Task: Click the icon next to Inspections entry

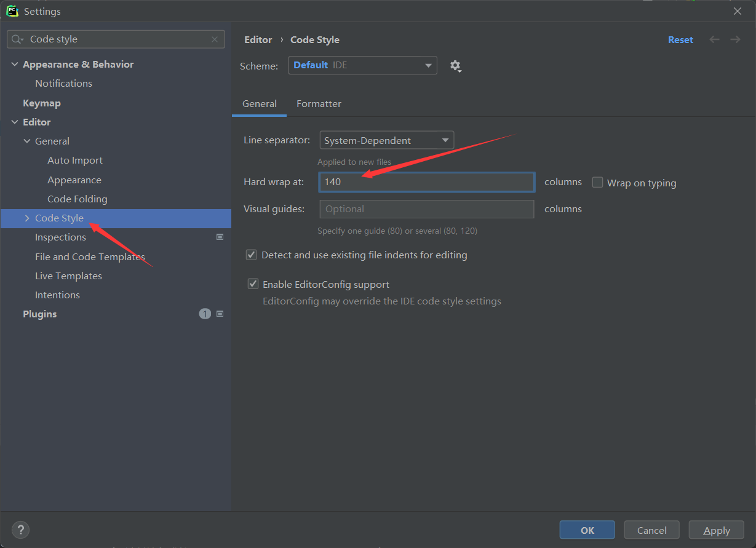Action: point(220,237)
